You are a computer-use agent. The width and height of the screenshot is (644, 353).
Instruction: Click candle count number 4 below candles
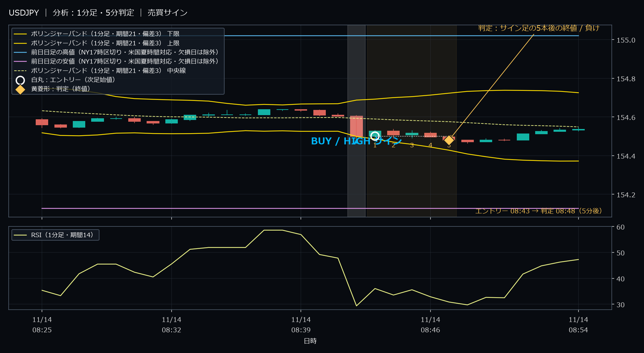[430, 145]
